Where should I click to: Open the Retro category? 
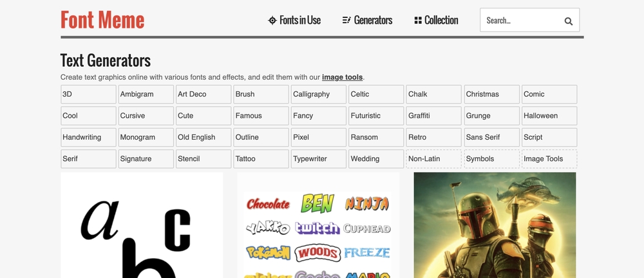433,137
